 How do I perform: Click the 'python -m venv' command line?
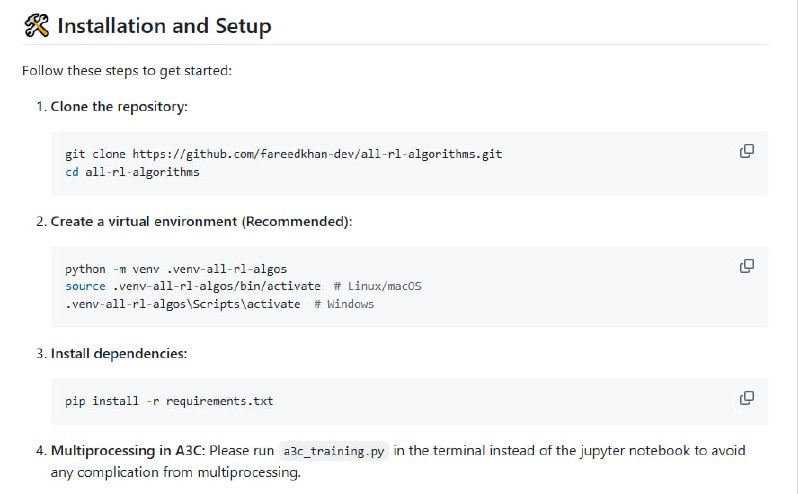tap(176, 269)
